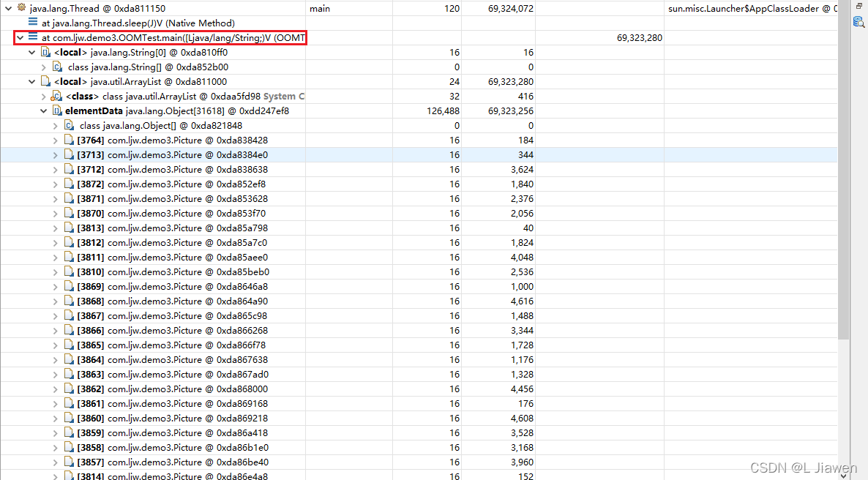Click object icon of Picture [3813]

69,228
